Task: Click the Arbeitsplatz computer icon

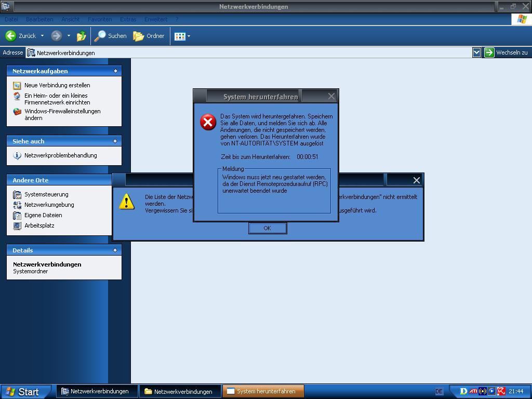Action: click(x=17, y=225)
